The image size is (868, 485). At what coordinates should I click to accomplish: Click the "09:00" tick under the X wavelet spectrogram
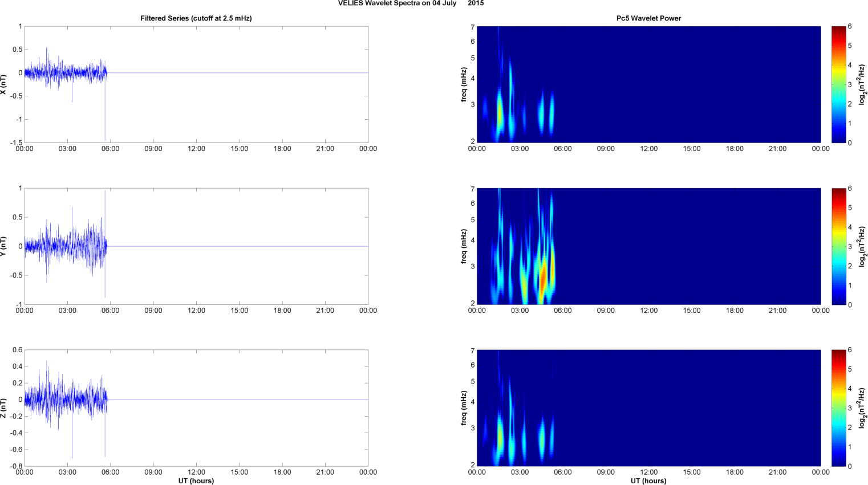606,149
